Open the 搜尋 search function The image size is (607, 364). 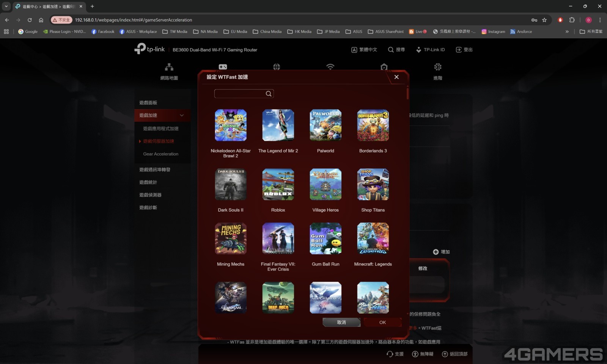(x=396, y=50)
